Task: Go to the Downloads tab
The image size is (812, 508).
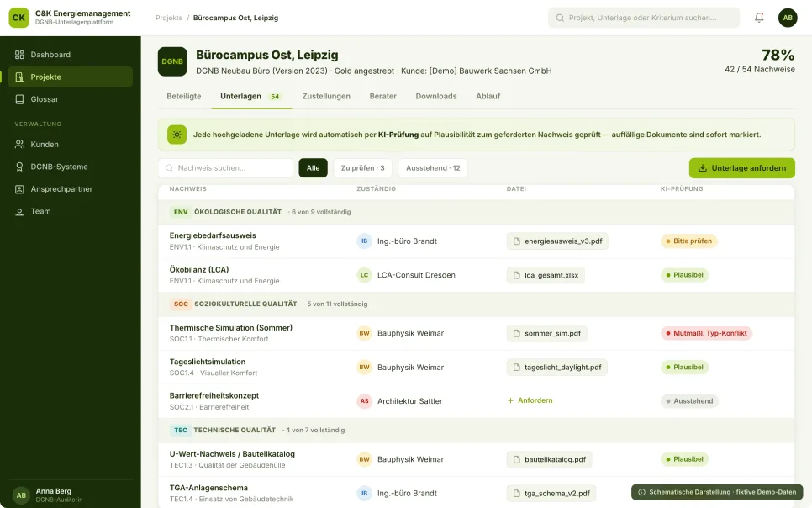Action: click(436, 96)
